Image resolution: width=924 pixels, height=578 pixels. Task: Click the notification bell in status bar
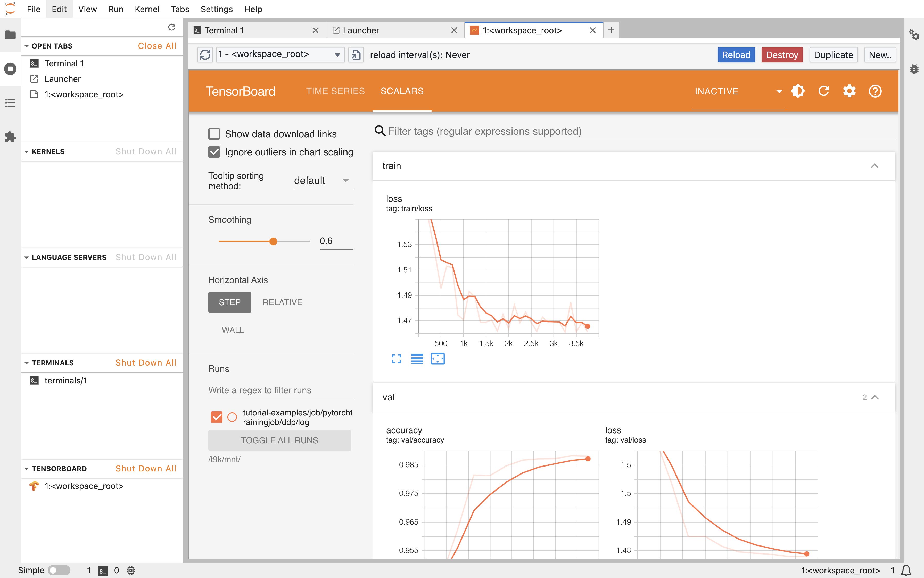[x=906, y=570]
